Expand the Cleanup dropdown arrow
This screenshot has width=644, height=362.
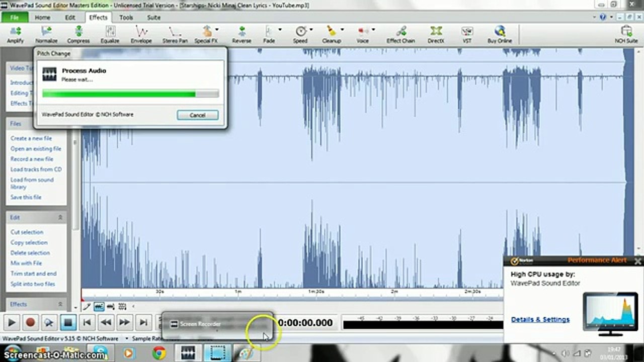click(x=342, y=30)
